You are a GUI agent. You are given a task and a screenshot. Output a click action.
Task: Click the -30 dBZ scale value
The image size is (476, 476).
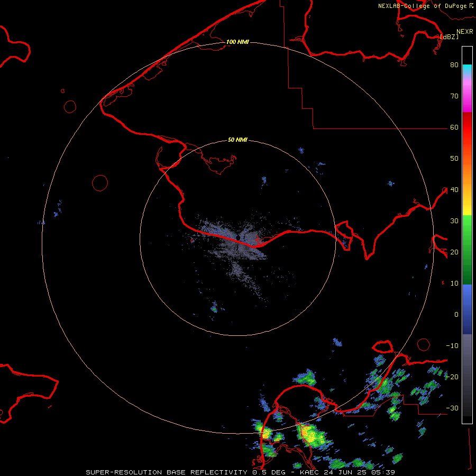(x=452, y=408)
